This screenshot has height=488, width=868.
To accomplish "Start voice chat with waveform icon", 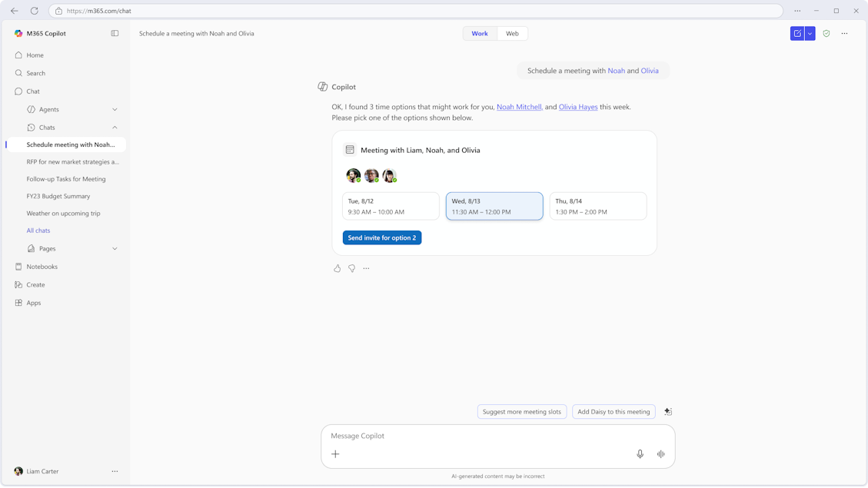I will [x=660, y=454].
